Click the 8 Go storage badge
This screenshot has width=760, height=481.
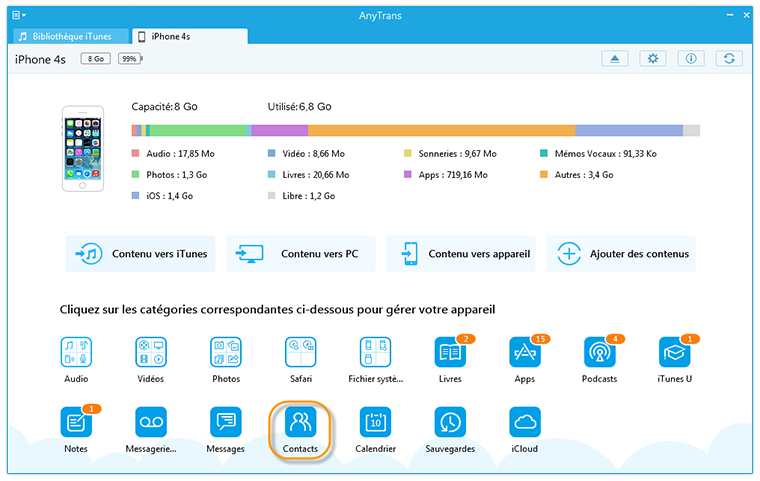tap(95, 59)
